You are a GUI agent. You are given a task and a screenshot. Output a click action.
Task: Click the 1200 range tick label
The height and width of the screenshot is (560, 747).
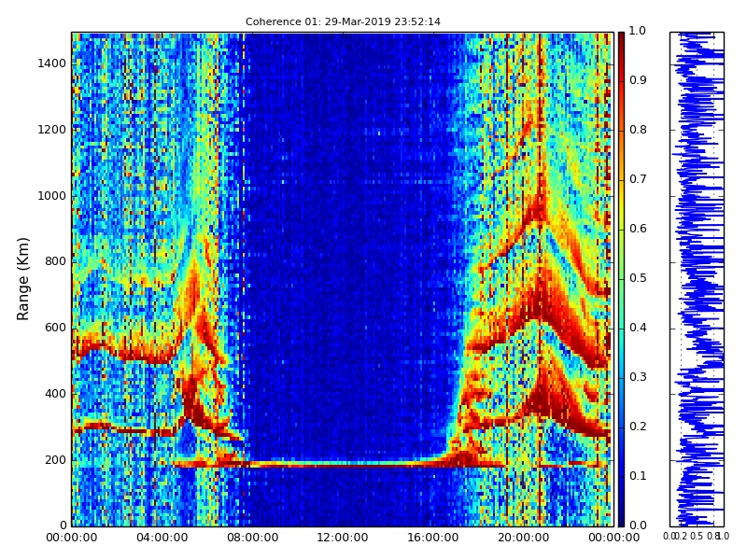point(52,130)
